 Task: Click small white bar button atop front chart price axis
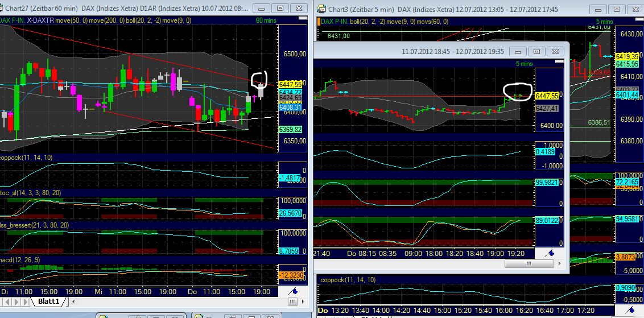(559, 61)
